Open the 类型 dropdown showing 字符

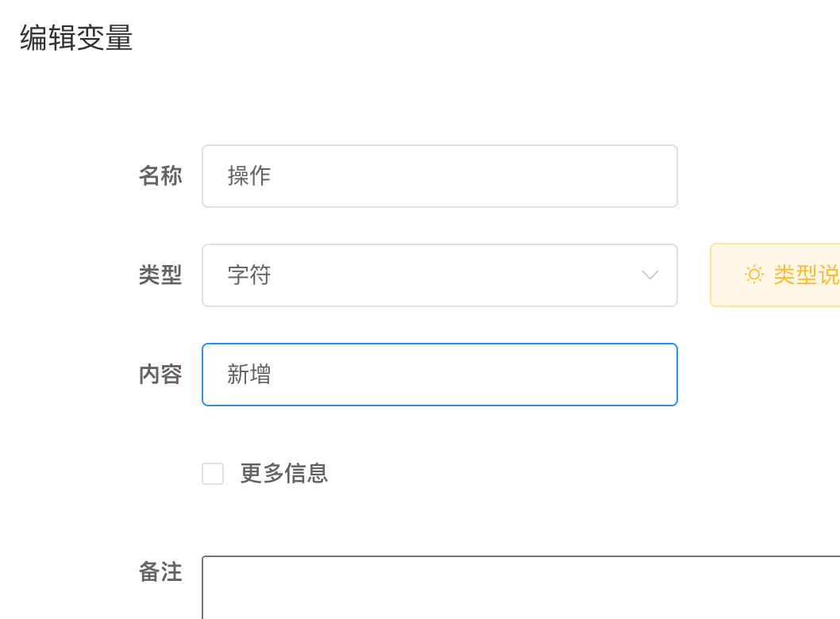tap(440, 275)
